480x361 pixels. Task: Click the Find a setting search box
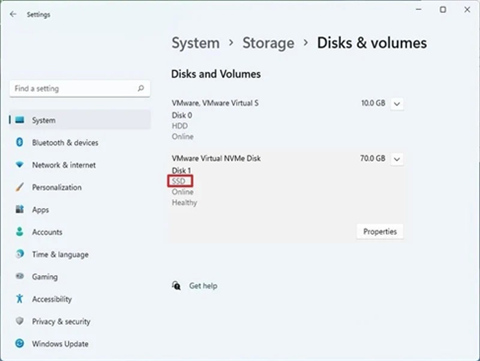(x=80, y=88)
